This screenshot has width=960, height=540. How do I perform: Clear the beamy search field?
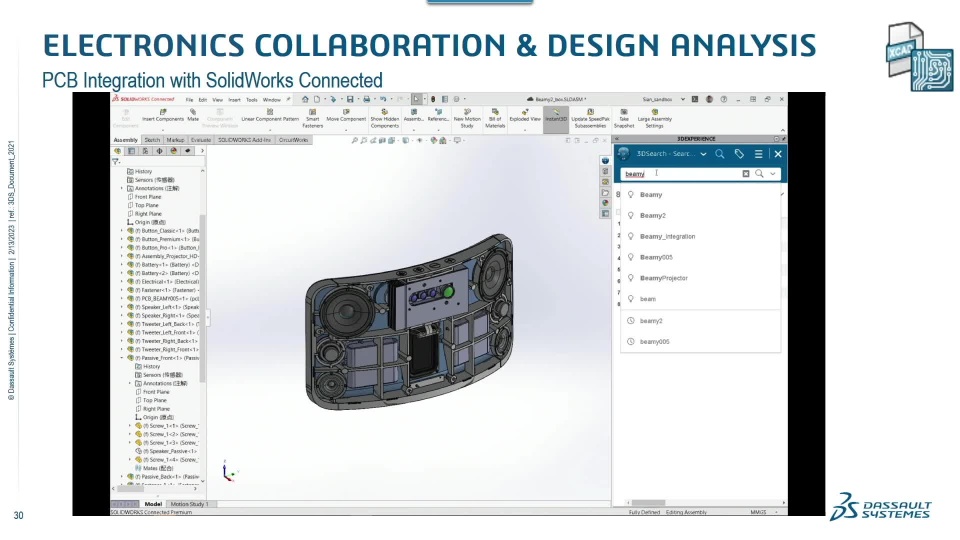point(746,174)
